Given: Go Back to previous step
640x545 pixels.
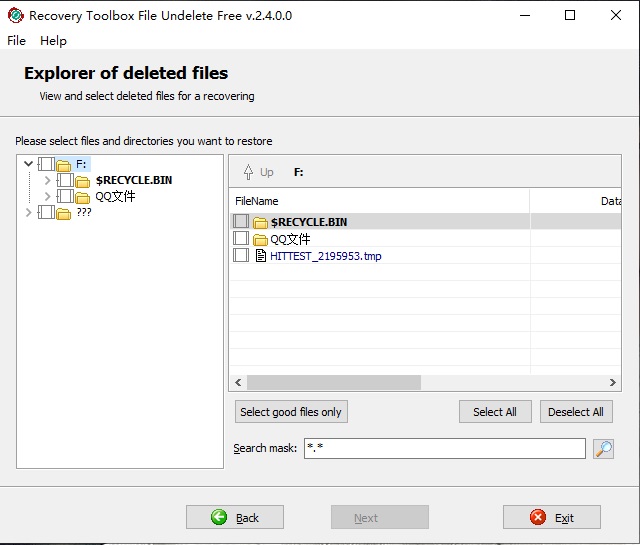Looking at the screenshot, I should point(235,517).
